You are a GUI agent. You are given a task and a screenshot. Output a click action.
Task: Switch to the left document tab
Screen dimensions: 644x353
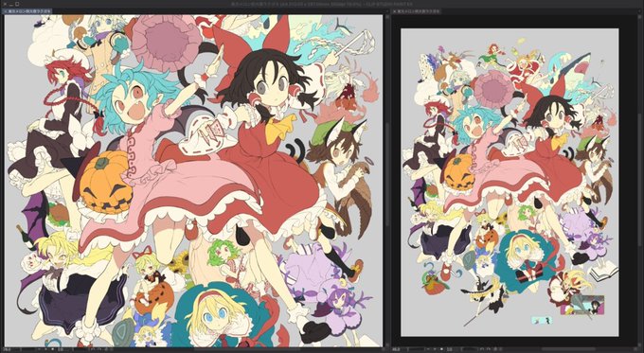pos(27,11)
